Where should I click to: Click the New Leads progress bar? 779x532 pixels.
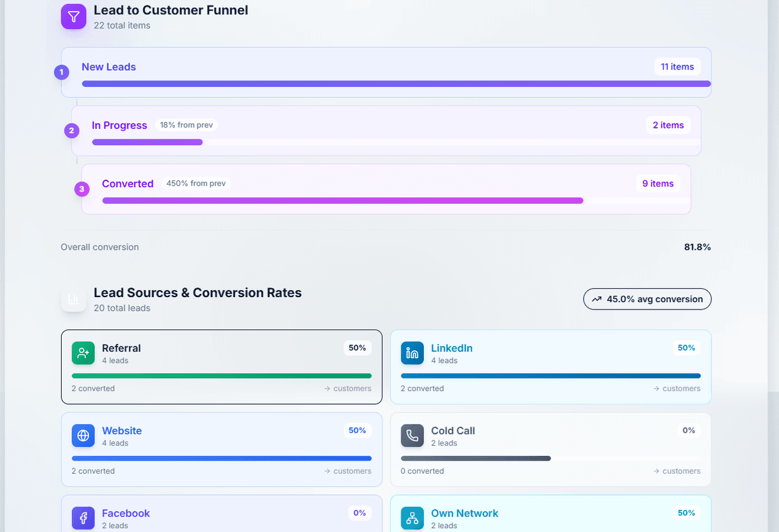point(396,83)
